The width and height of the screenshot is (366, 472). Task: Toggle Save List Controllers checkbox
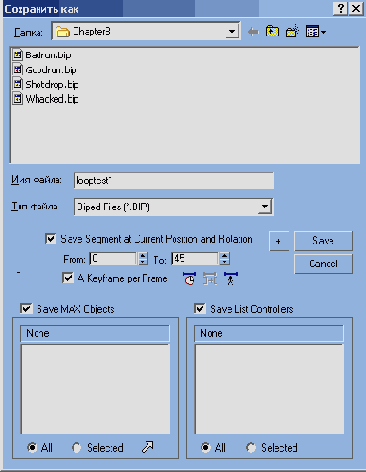pos(200,309)
